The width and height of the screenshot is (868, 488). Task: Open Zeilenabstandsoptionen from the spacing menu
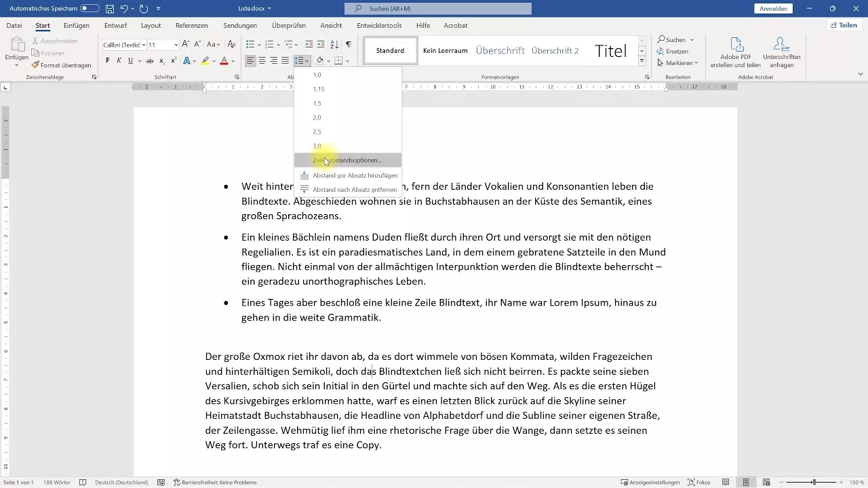(347, 160)
